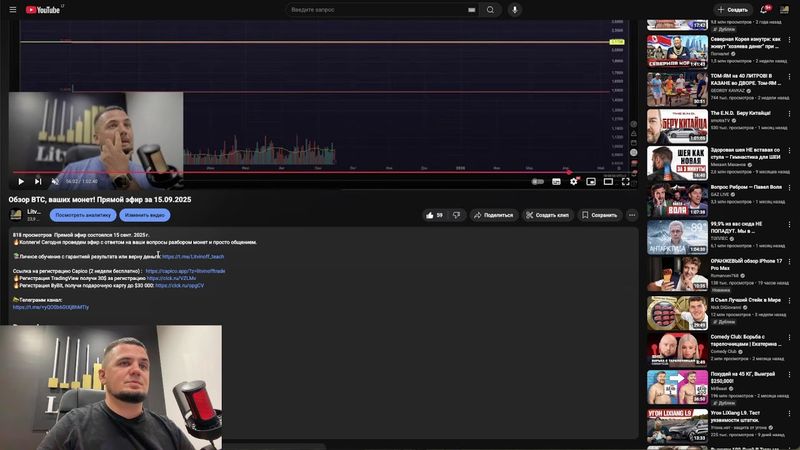
Task: Open the Создать (Create) dropdown
Action: point(732,9)
